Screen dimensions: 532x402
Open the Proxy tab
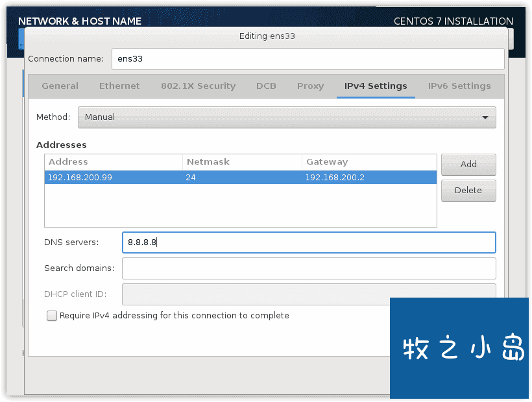click(x=311, y=86)
